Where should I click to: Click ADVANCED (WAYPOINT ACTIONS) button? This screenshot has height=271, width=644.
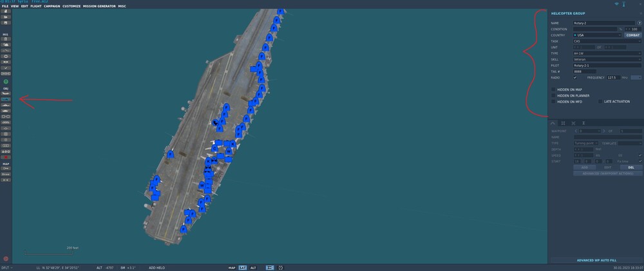608,173
